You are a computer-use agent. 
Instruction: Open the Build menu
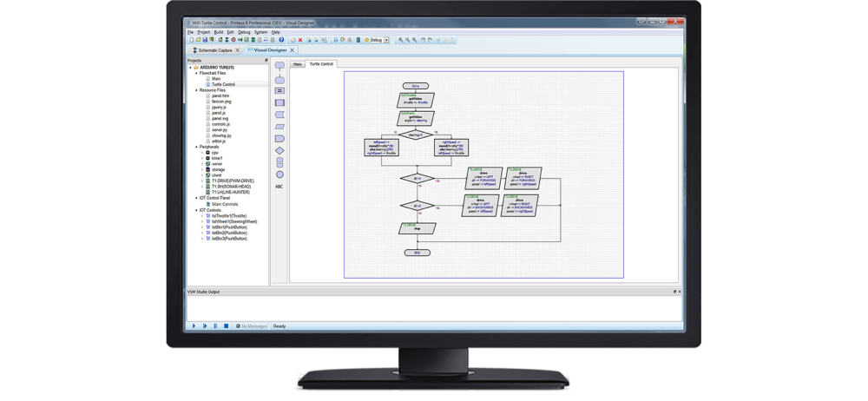[219, 32]
